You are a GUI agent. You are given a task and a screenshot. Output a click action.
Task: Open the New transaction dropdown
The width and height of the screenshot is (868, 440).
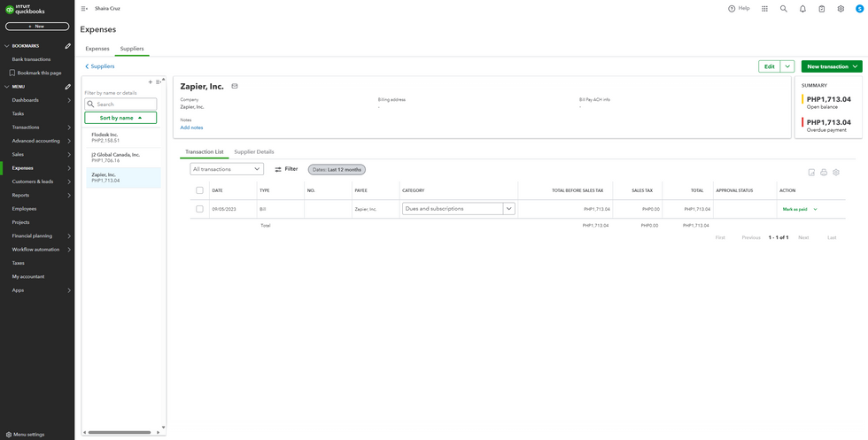832,66
